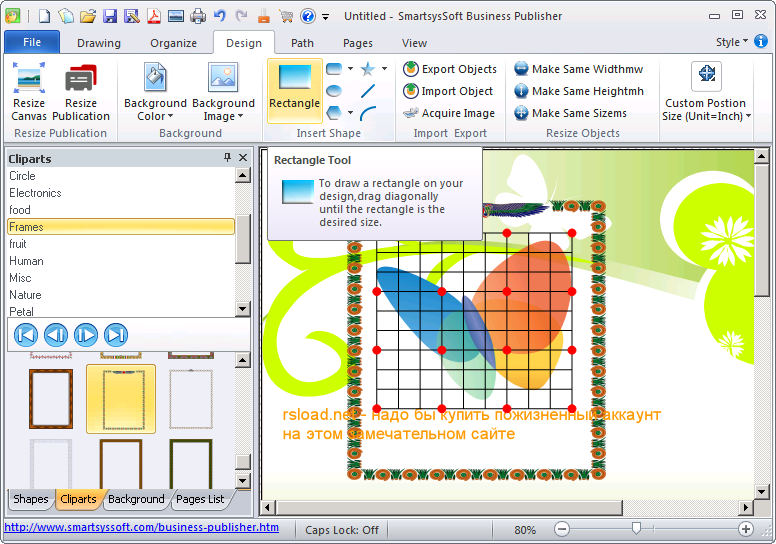Select the Nature clipart category
Viewport: 776px width, 544px height.
pyautogui.click(x=121, y=295)
